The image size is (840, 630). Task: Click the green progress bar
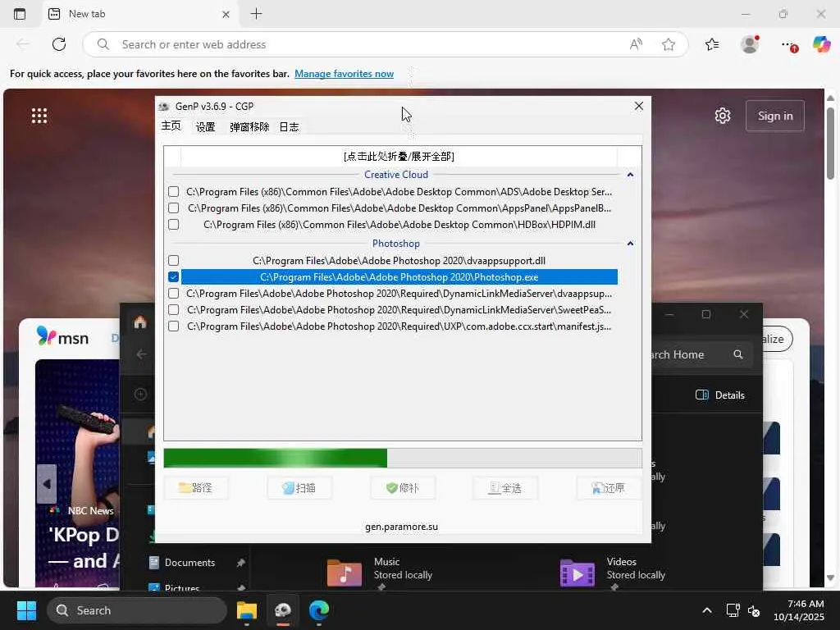[402, 458]
